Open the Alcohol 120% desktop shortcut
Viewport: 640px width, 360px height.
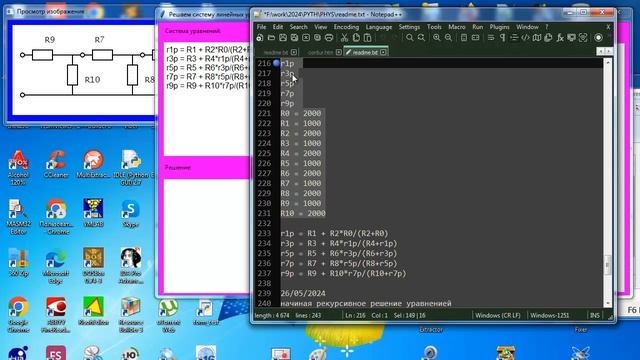point(18,167)
